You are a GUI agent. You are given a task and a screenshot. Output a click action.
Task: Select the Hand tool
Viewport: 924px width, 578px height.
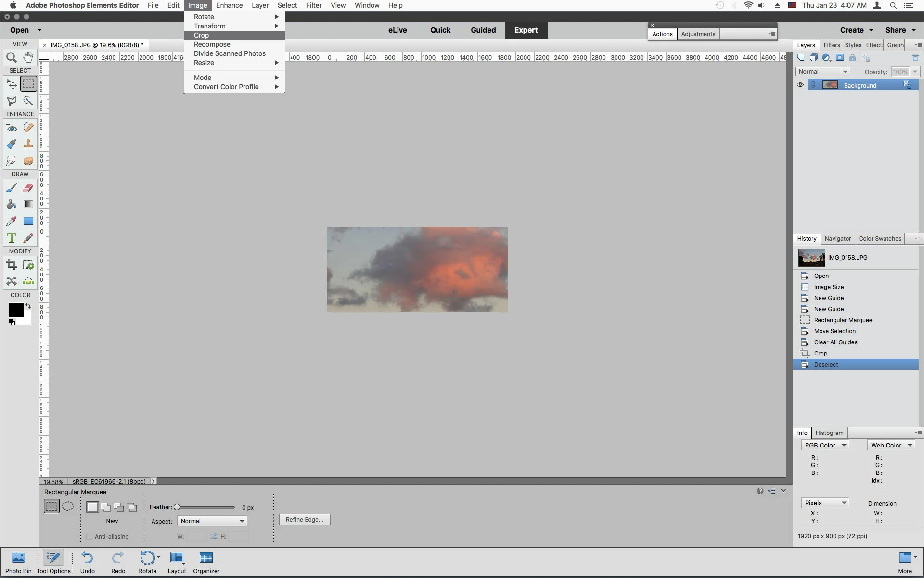28,57
